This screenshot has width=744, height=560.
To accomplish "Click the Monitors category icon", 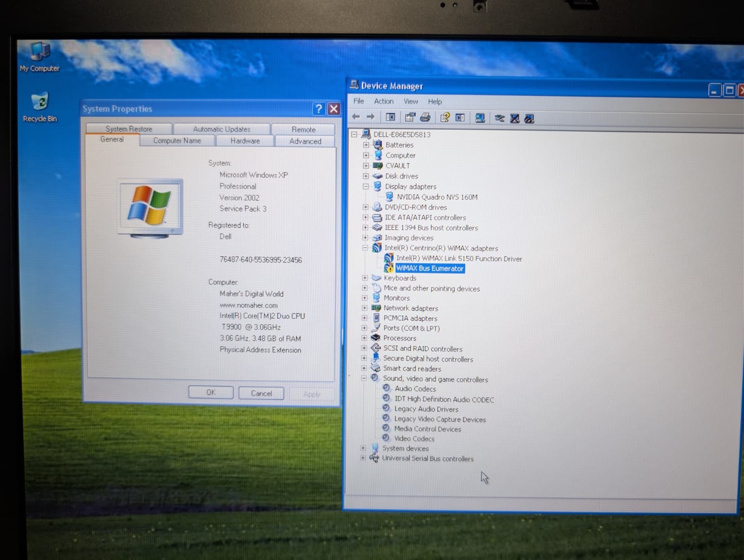I will (x=376, y=298).
